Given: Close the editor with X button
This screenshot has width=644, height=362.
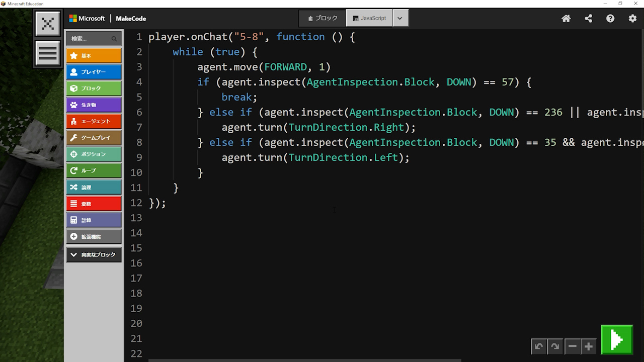Looking at the screenshot, I should point(48,24).
